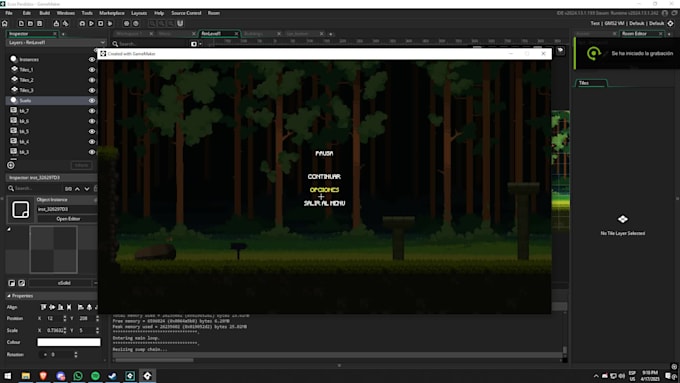
Task: Open the Layouts menu
Action: click(x=139, y=13)
